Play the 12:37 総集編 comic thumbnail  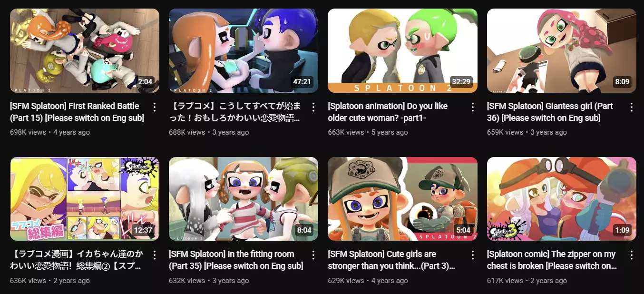click(x=85, y=199)
